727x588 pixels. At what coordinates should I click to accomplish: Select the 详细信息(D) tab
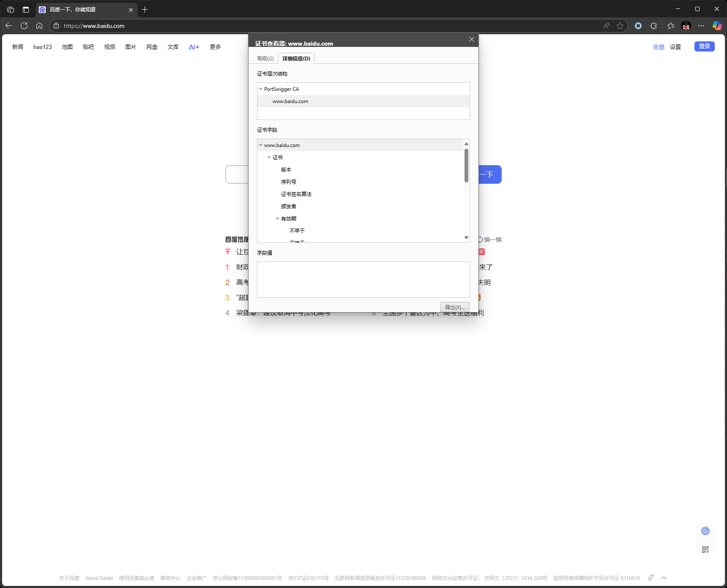tap(296, 59)
